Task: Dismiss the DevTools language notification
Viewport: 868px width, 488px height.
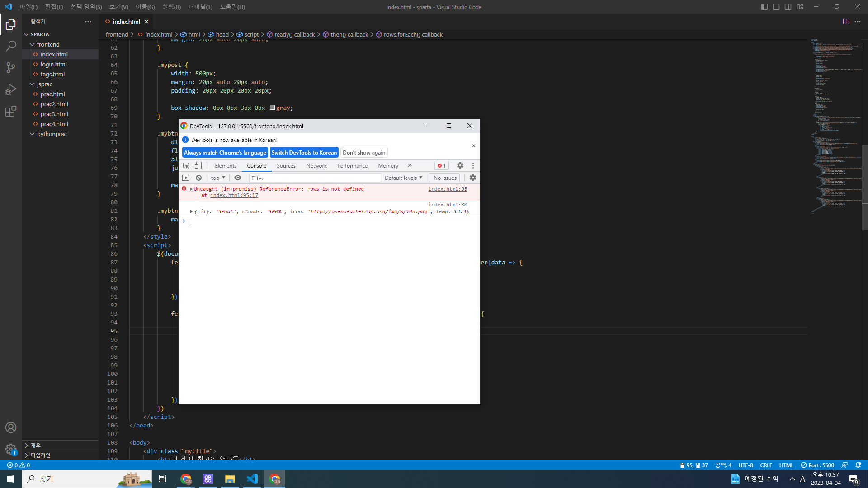Action: (x=474, y=146)
